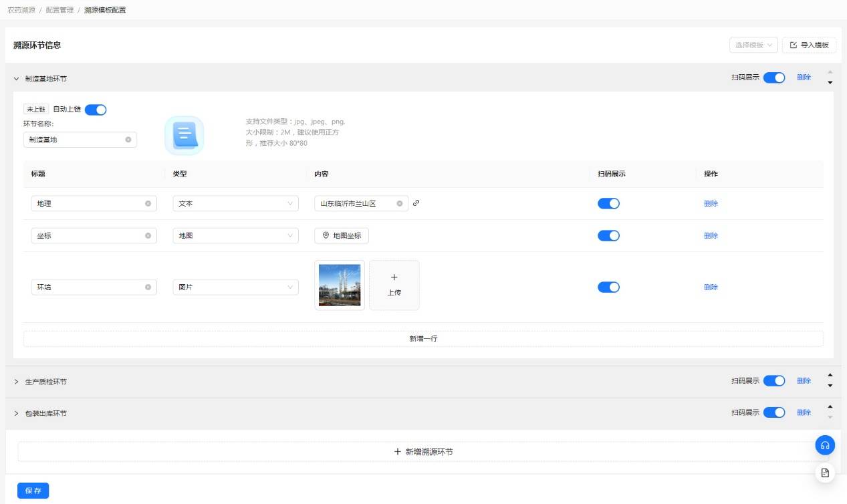Toggle 扫码展示 switch in the 地理 row

(608, 204)
